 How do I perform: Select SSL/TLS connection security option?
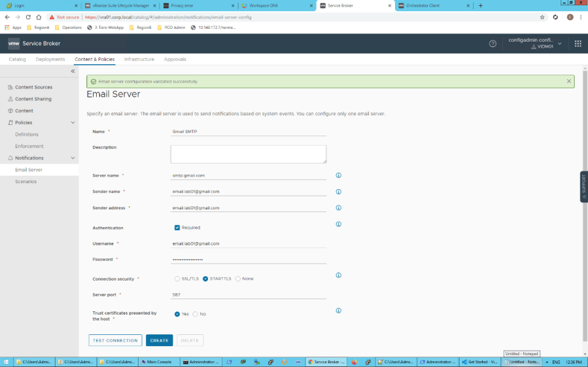[177, 279]
